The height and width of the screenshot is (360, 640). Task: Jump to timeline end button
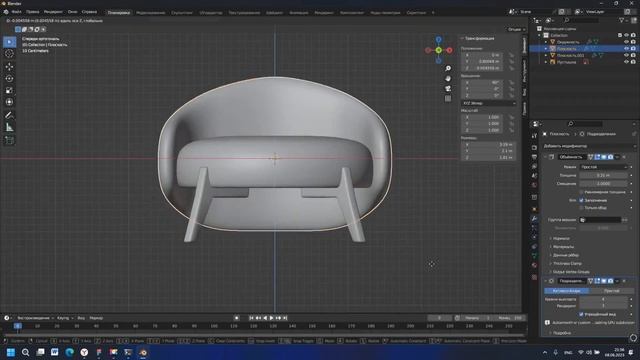[x=285, y=318]
